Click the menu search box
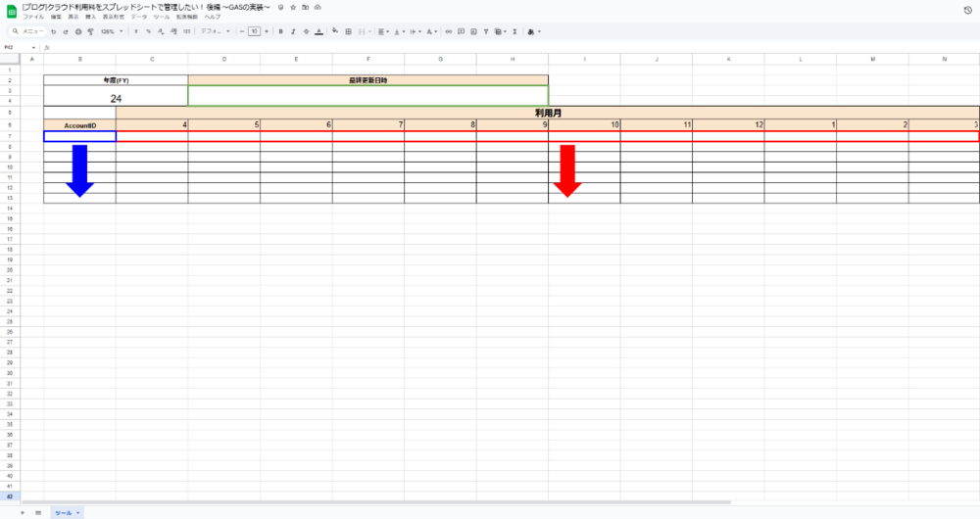Viewport: 980px width, 519px height. click(28, 31)
